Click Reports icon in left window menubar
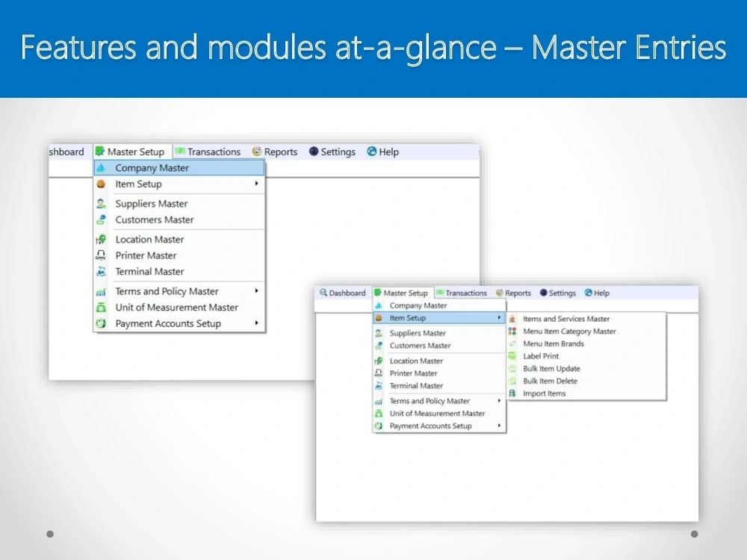Image resolution: width=747 pixels, height=560 pixels. tap(257, 152)
